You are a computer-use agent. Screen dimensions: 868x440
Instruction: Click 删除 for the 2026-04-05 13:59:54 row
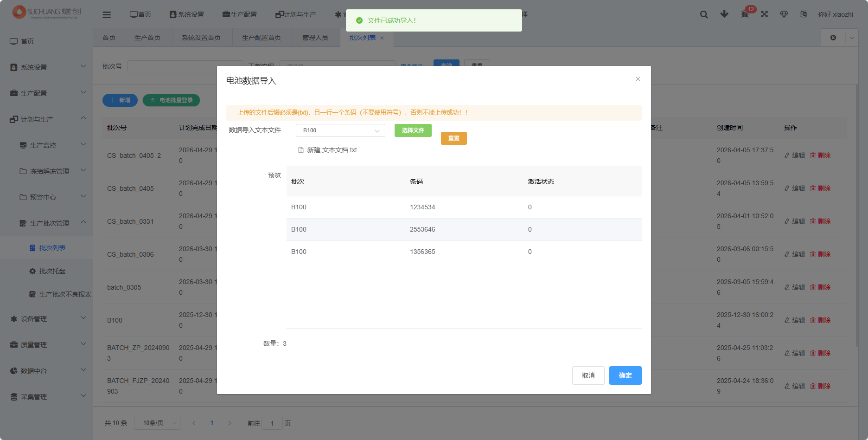pos(820,188)
